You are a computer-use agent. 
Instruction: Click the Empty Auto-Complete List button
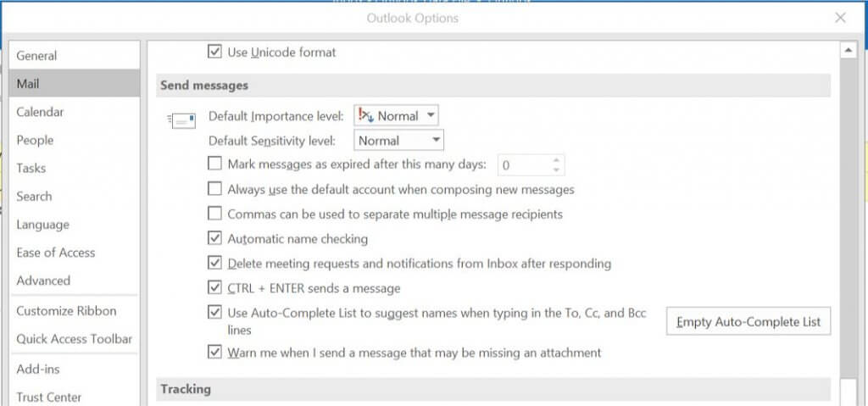click(748, 322)
